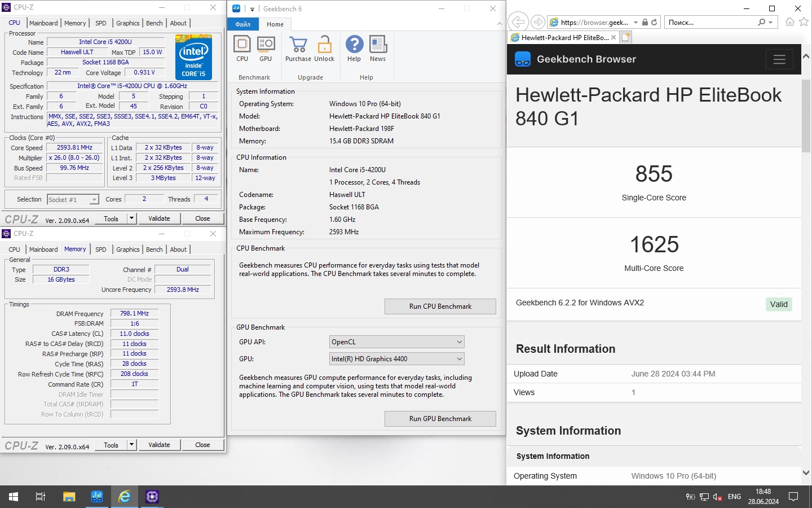Viewport: 812px width, 508px height.
Task: Open browser Home icon
Action: pos(790,22)
